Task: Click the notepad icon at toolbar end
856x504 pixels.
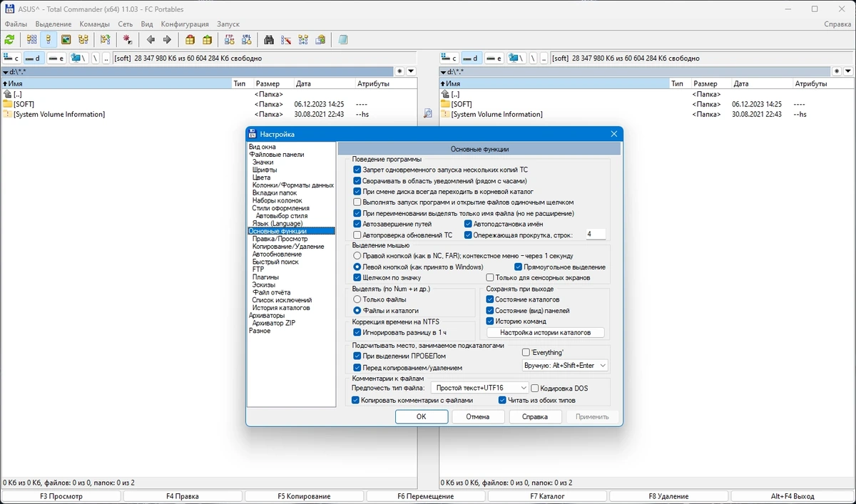Action: click(343, 40)
